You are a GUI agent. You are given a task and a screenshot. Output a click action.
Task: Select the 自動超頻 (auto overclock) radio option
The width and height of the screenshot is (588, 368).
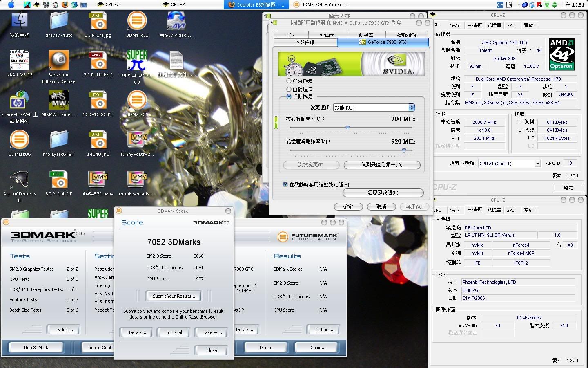pos(289,89)
